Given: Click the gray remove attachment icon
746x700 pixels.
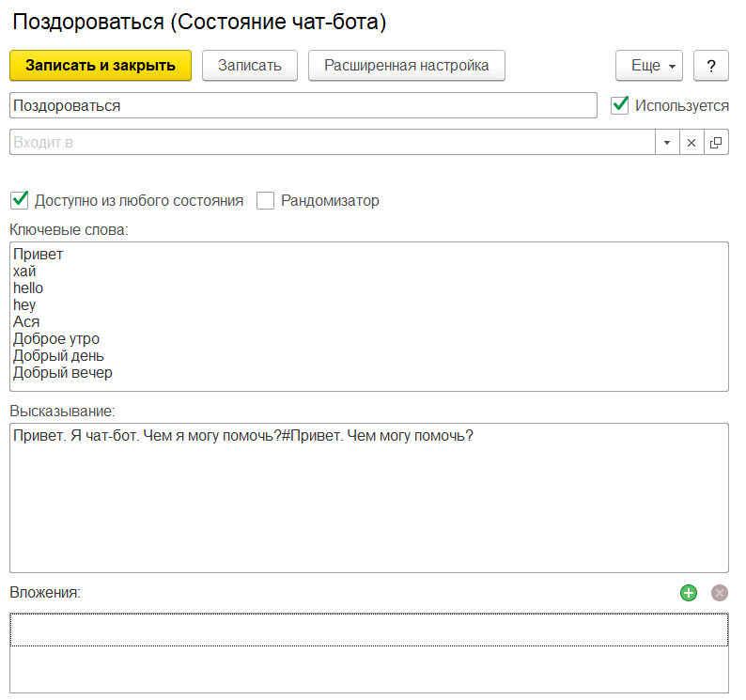Looking at the screenshot, I should 719,593.
